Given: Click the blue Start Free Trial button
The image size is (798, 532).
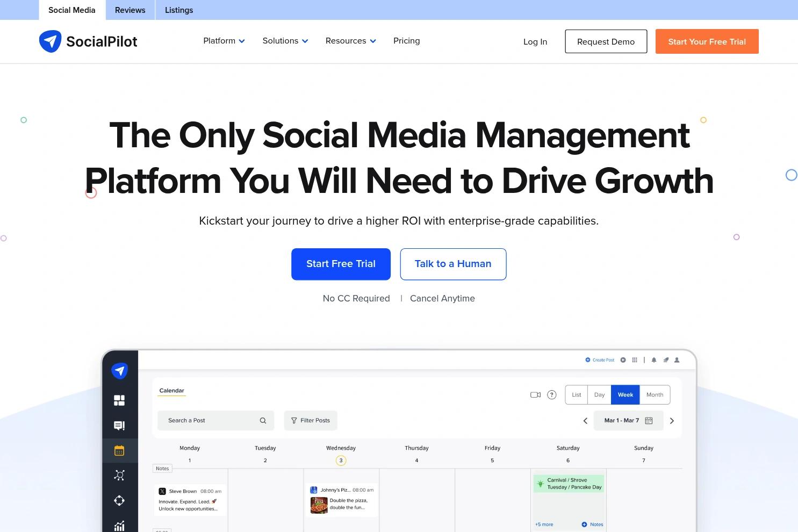Looking at the screenshot, I should coord(341,264).
